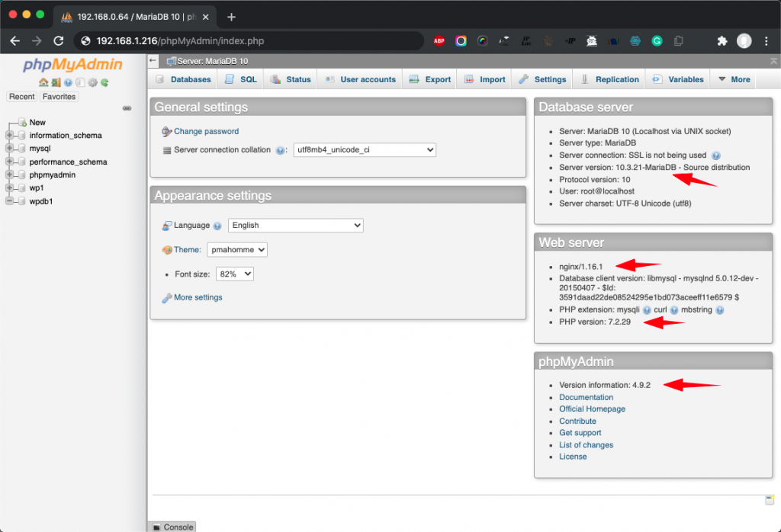Expand the information_schema database node
This screenshot has height=532, width=781.
click(x=9, y=136)
